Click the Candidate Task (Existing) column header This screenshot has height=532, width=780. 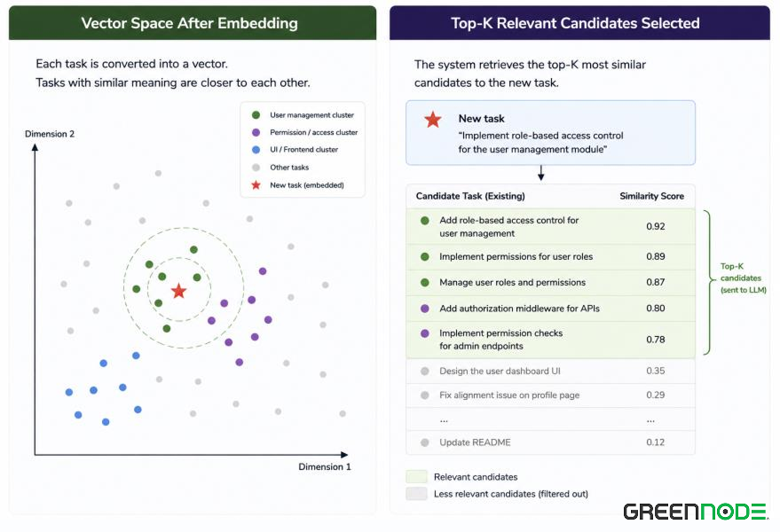pos(470,196)
